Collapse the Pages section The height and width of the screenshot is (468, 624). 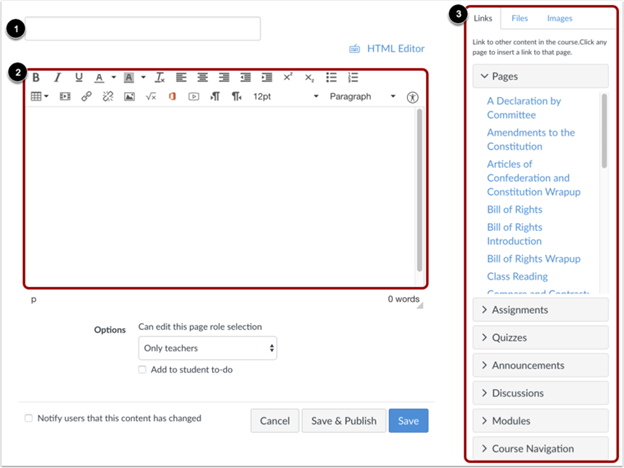[540, 76]
